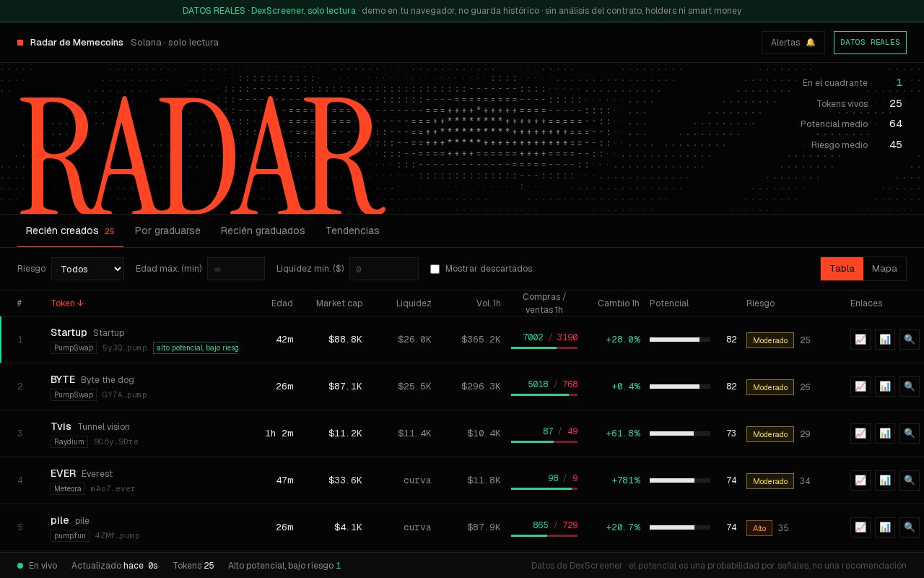Open the price chart icon for BYTE

pos(860,387)
